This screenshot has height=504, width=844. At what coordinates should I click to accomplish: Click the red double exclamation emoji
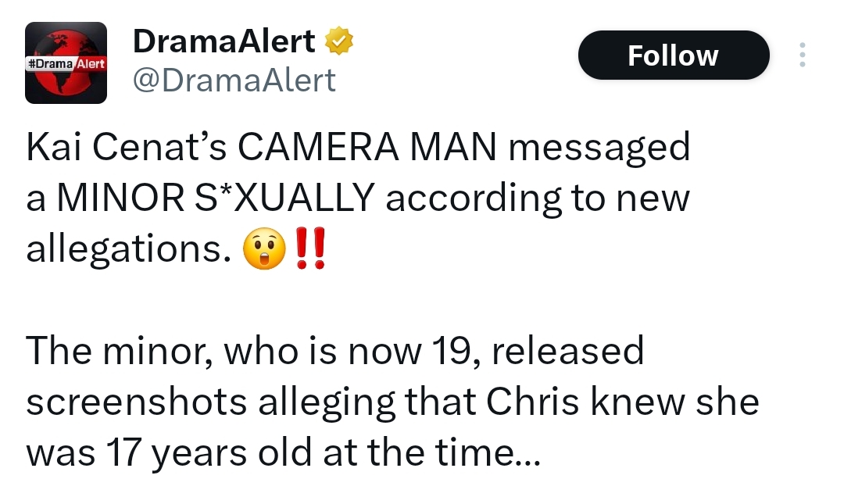point(311,250)
